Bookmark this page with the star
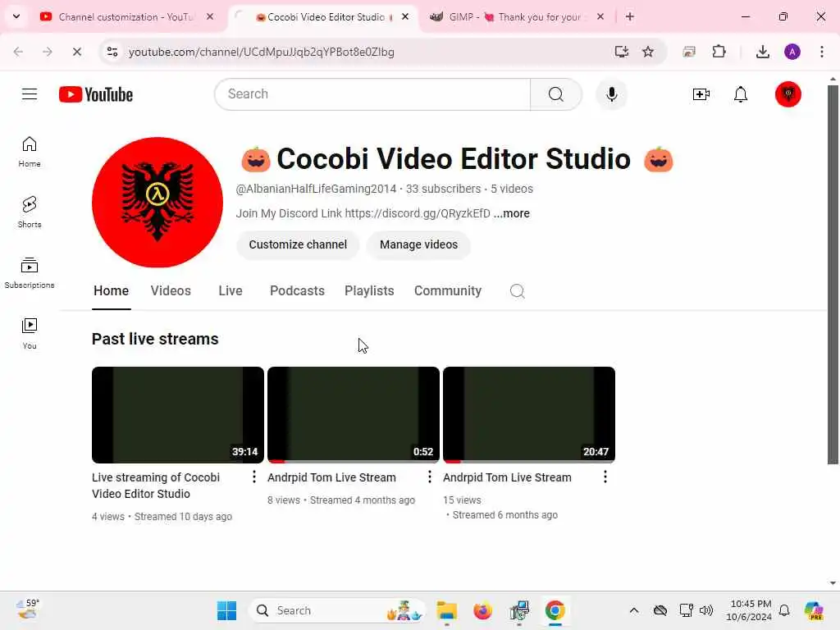Viewport: 840px width, 630px height. pos(648,52)
